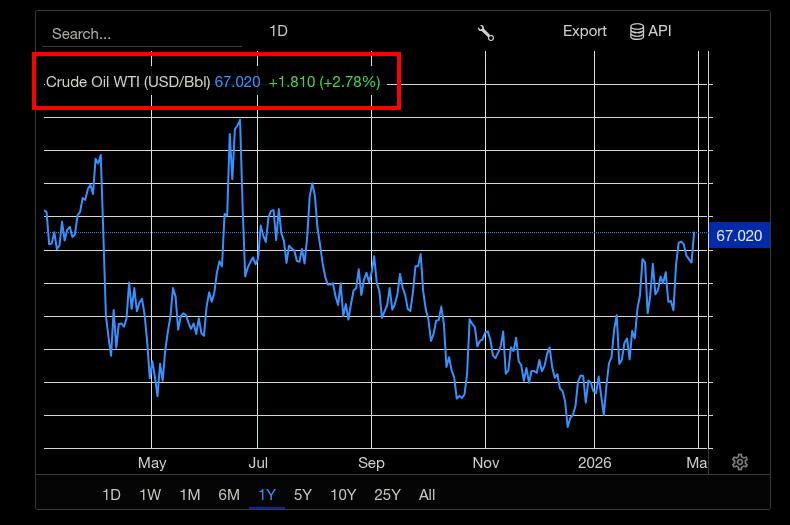Click the Sep axis label
Viewport: 790px width, 525px height.
pyautogui.click(x=371, y=463)
